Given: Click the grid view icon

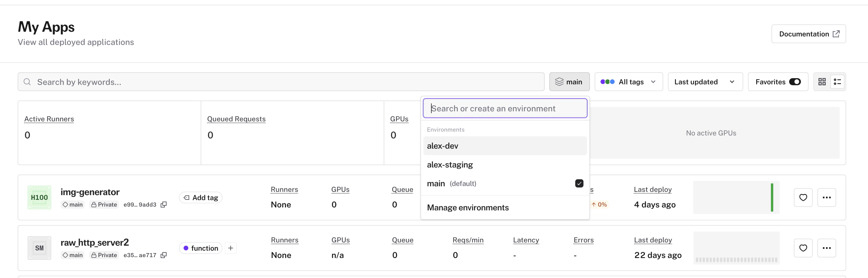Looking at the screenshot, I should click(822, 81).
